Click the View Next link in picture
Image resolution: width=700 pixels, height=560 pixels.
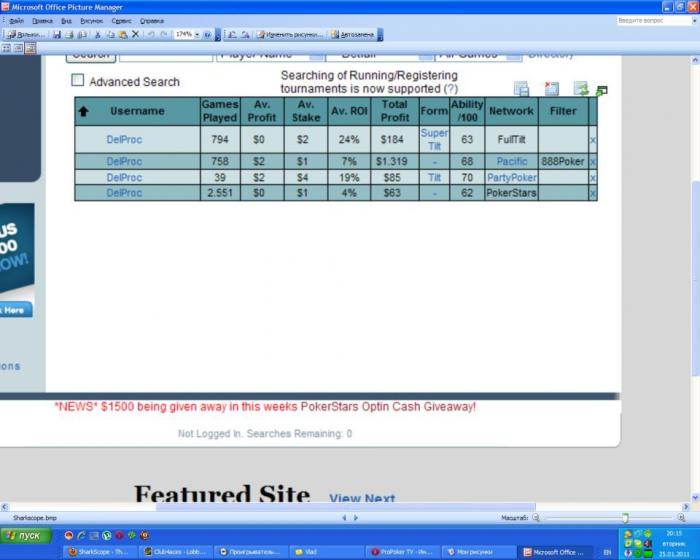click(x=362, y=497)
